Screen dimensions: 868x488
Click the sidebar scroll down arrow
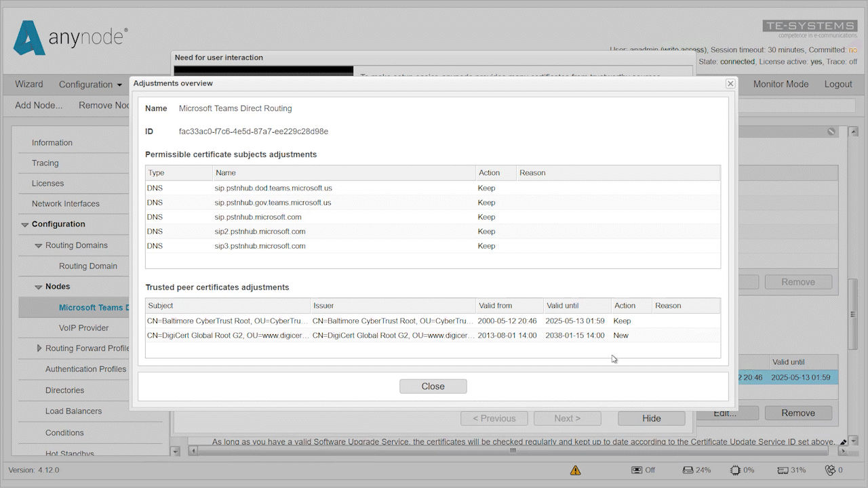(x=175, y=451)
